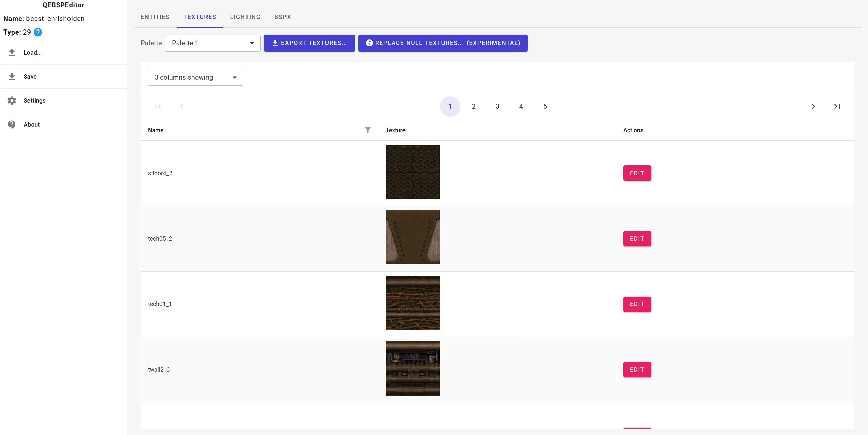The image size is (868, 435).
Task: Click the tech05_2 texture thumbnail
Action: coord(413,237)
